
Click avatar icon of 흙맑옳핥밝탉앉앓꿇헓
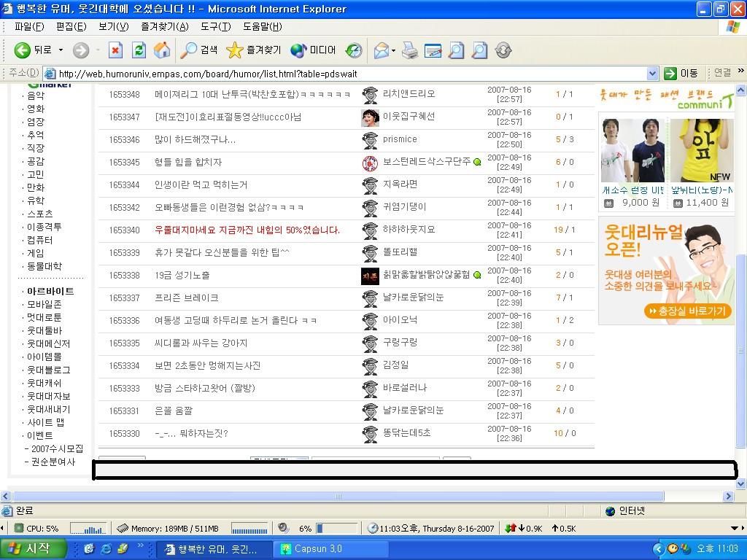click(370, 275)
